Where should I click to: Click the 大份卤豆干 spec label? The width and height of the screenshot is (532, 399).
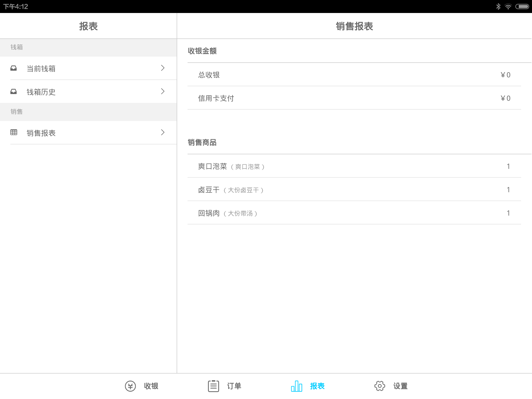pyautogui.click(x=243, y=190)
